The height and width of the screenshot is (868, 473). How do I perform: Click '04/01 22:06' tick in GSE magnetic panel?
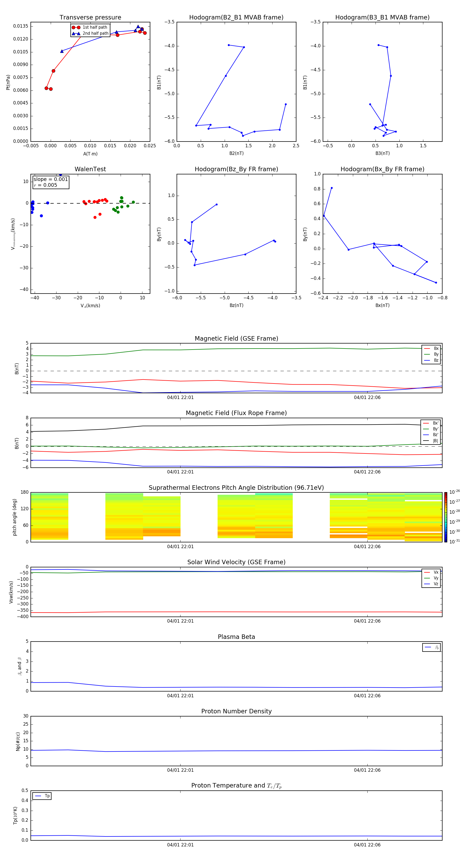tap(367, 398)
